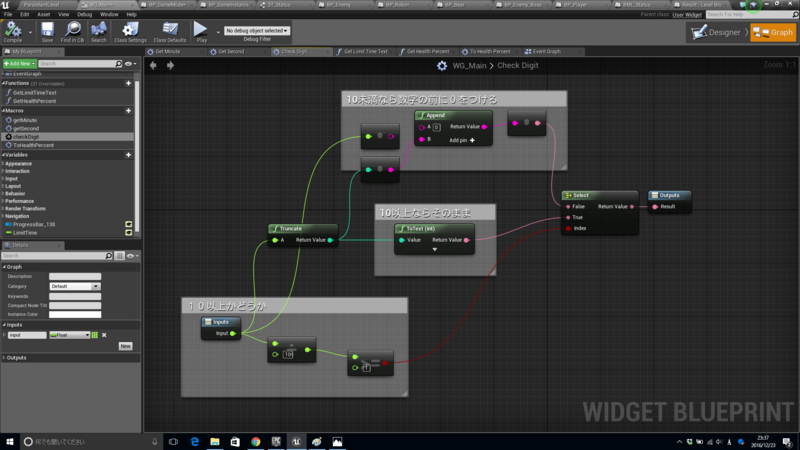Click New input button
Screen dimensions: 800x450
[x=126, y=346]
